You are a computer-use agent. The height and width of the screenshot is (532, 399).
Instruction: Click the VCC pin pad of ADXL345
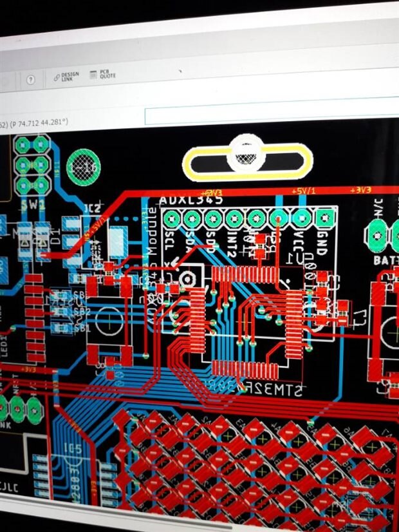coord(301,219)
